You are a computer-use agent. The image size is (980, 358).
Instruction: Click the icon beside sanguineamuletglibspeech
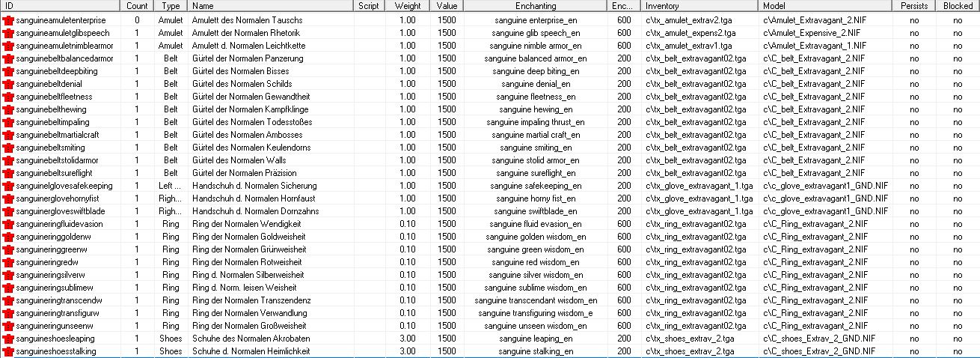8,33
